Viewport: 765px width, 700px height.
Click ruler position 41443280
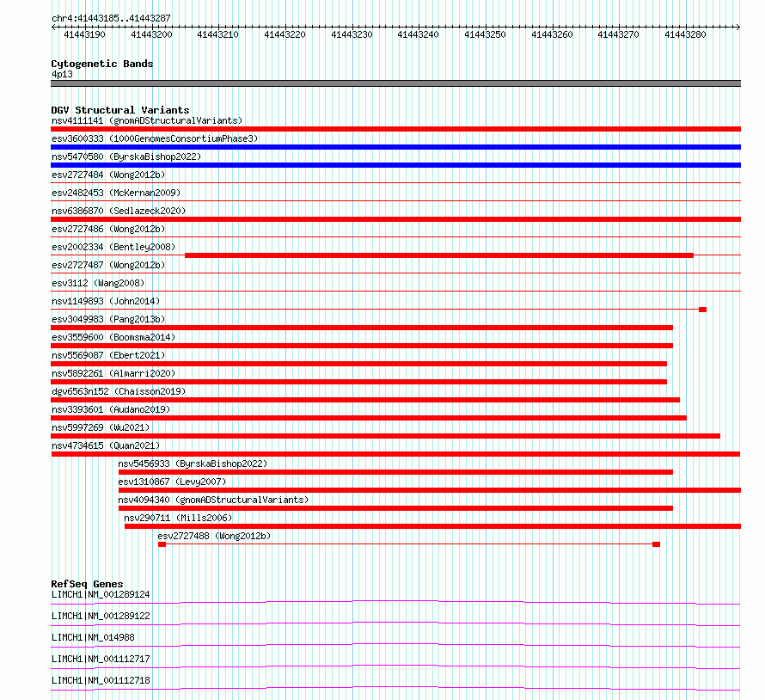[x=685, y=34]
